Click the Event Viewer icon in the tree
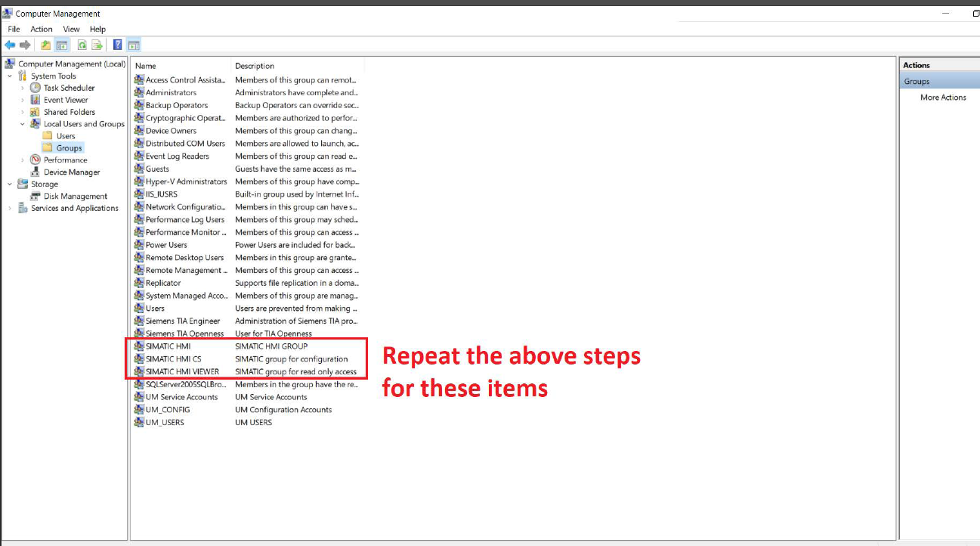This screenshot has height=546, width=980. (36, 100)
